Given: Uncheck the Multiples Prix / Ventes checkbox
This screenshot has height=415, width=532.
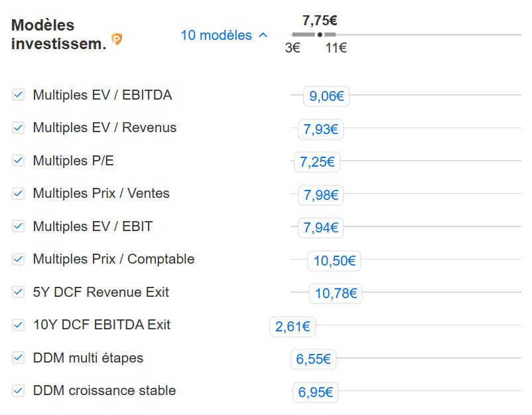Looking at the screenshot, I should coord(19,193).
